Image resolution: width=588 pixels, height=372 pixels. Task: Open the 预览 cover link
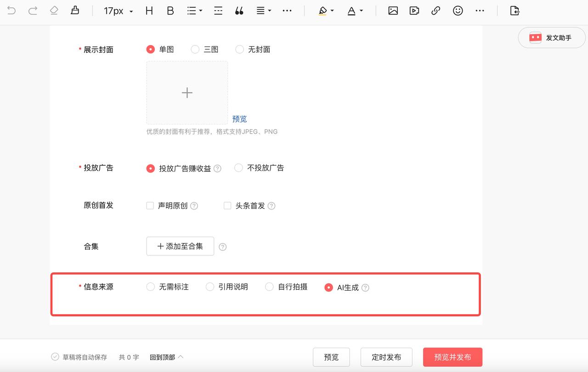pyautogui.click(x=240, y=118)
